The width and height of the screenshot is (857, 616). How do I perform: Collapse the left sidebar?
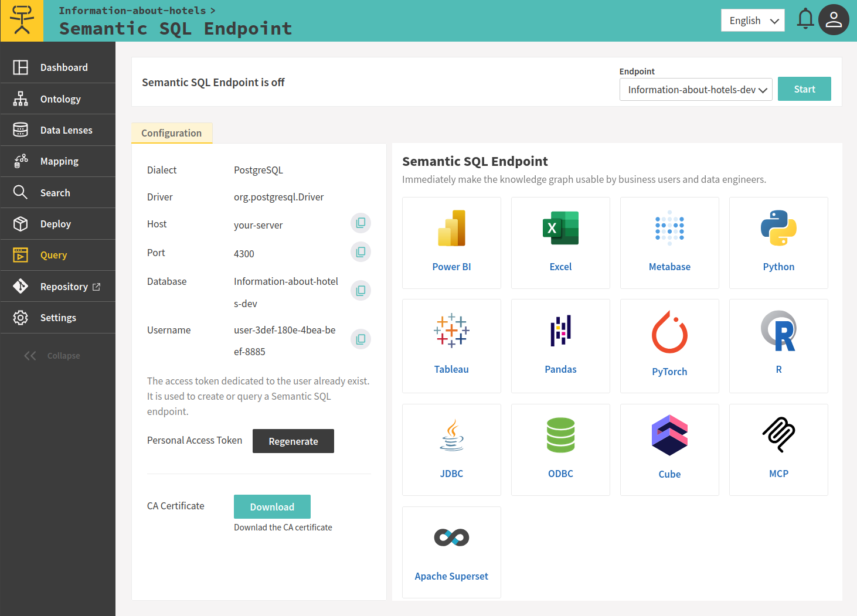pos(53,356)
